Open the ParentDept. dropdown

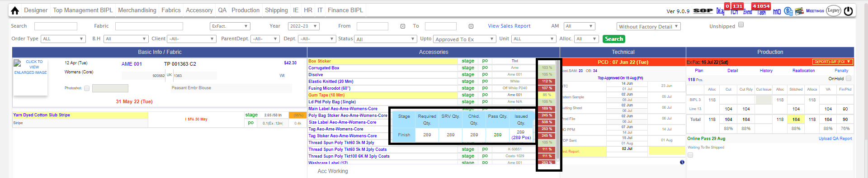265,39
